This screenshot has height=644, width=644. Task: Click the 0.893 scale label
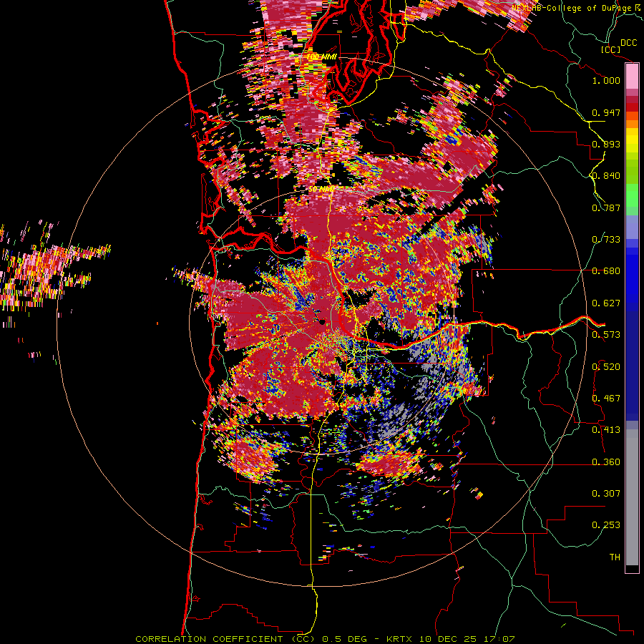(x=606, y=144)
